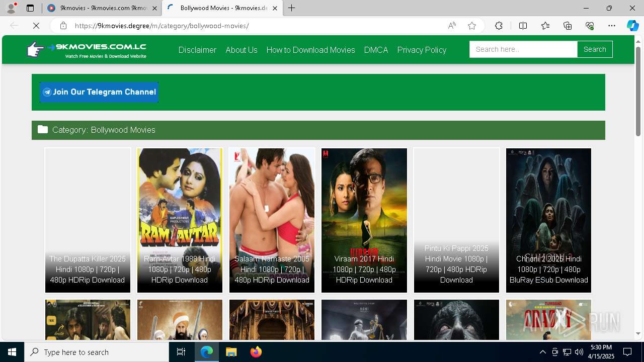Click the page vertical scrollbar thumb
The image size is (644, 362).
638,90
